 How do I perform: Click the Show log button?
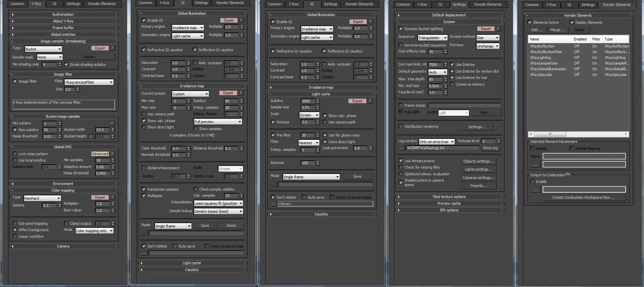[490, 148]
